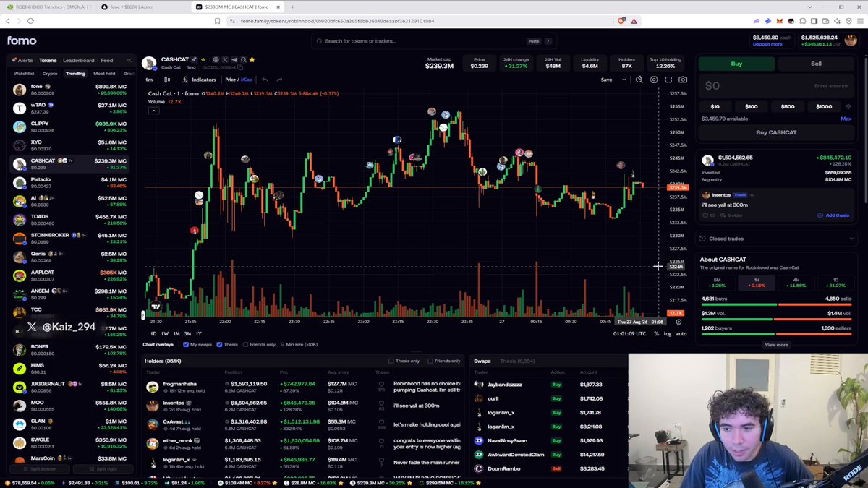The height and width of the screenshot is (488, 868).
Task: Click the Buy CASHCAT button
Action: [x=776, y=132]
